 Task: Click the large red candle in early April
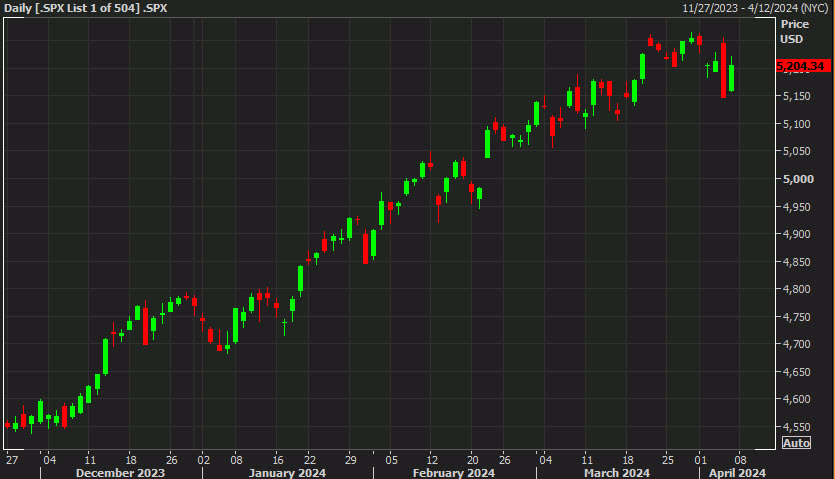click(723, 70)
